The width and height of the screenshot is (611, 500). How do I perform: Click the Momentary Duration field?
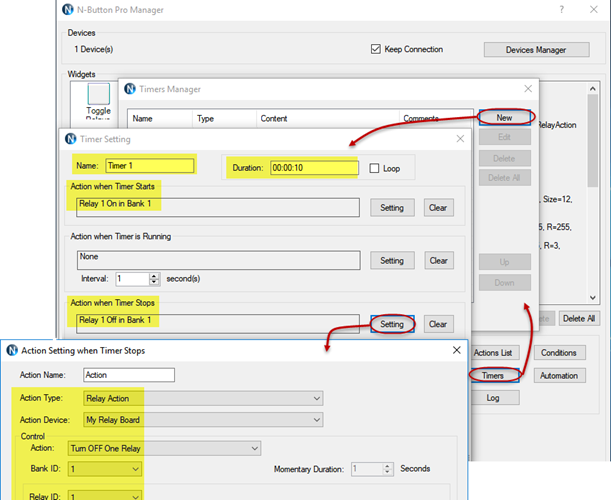pyautogui.click(x=367, y=468)
